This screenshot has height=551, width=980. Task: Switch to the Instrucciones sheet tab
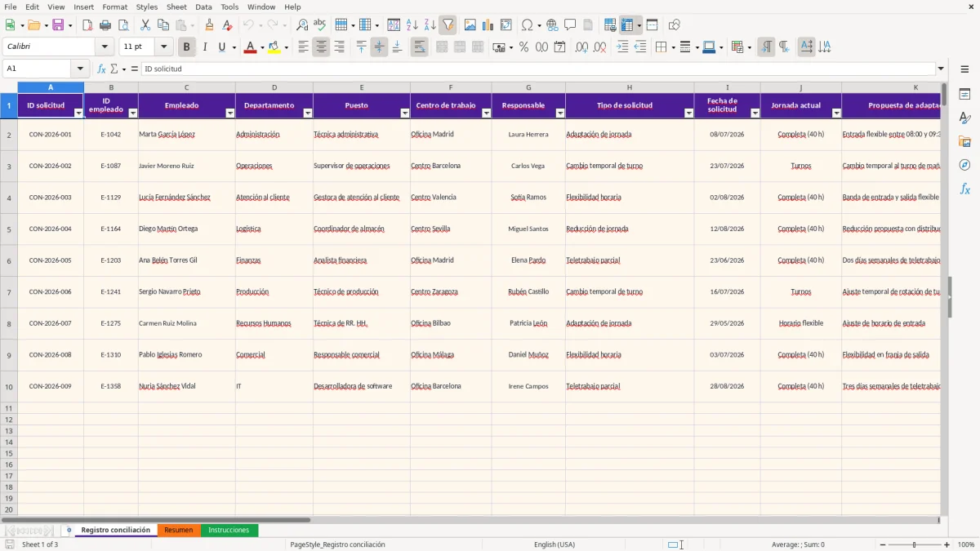click(x=229, y=531)
